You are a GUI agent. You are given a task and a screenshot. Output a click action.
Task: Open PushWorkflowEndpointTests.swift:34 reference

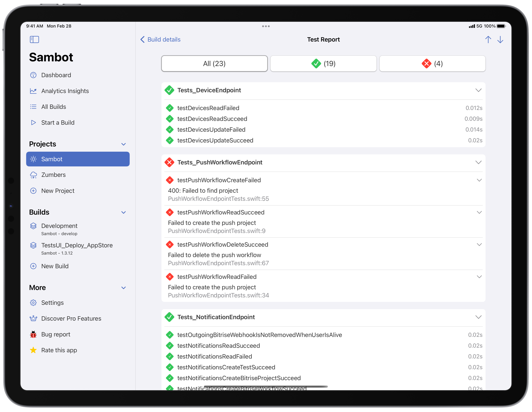(219, 295)
